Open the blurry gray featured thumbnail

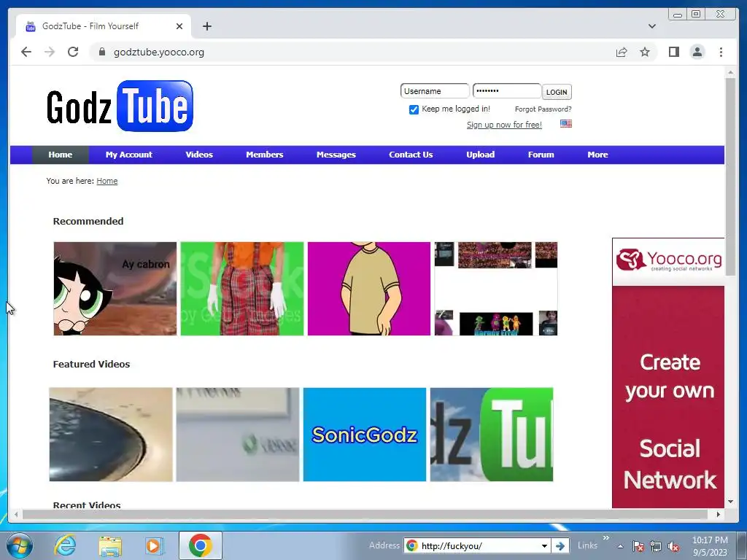pyautogui.click(x=238, y=435)
